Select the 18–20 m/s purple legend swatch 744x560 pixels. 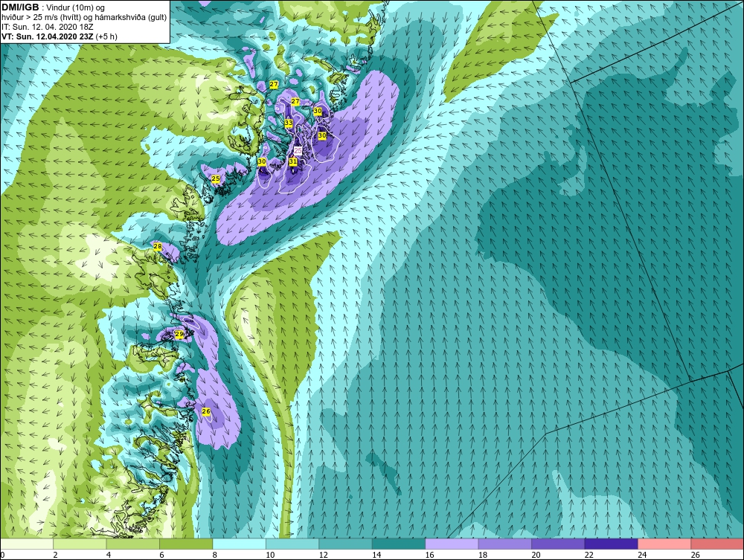tap(505, 544)
